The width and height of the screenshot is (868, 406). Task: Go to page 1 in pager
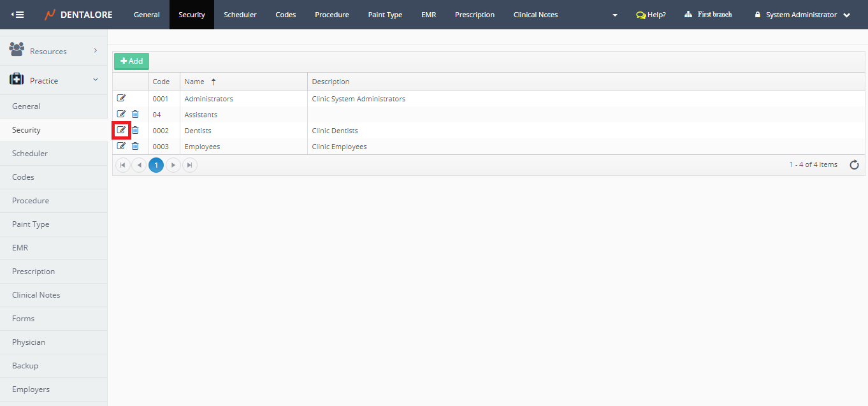pyautogui.click(x=156, y=165)
